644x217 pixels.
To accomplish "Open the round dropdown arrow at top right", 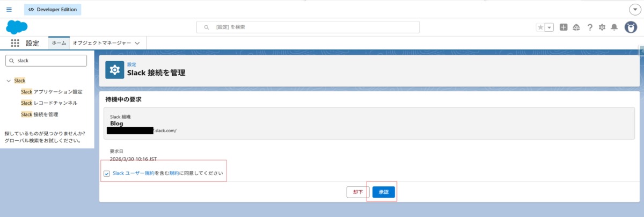I will click(634, 10).
